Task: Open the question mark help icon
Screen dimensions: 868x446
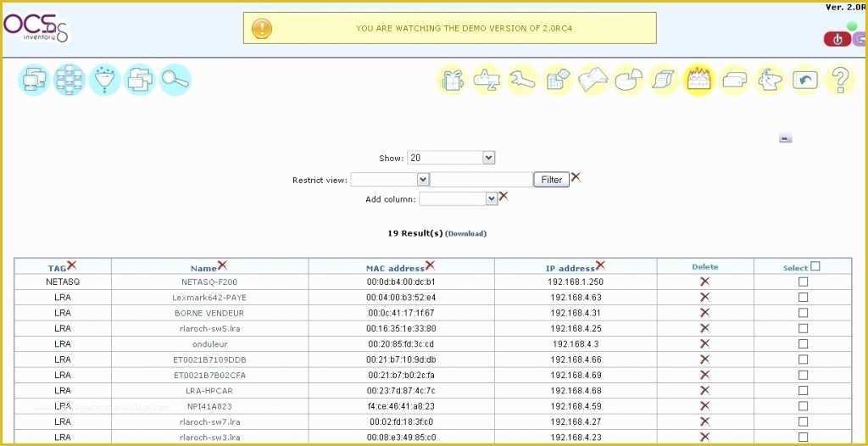Action: (x=840, y=81)
